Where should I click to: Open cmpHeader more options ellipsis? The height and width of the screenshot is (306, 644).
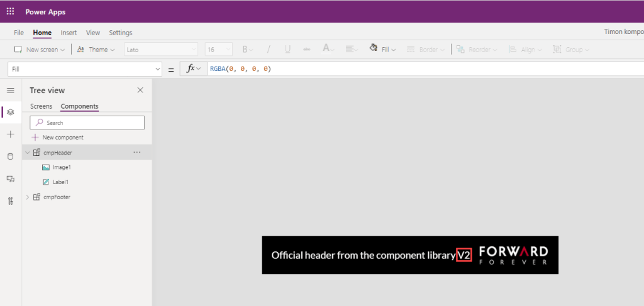[x=137, y=152]
